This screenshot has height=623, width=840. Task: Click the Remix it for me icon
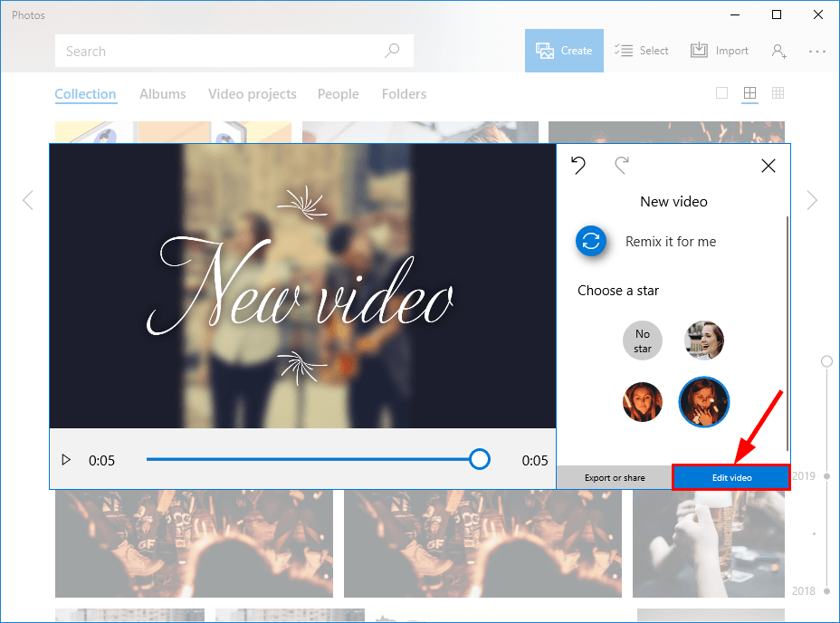[591, 241]
